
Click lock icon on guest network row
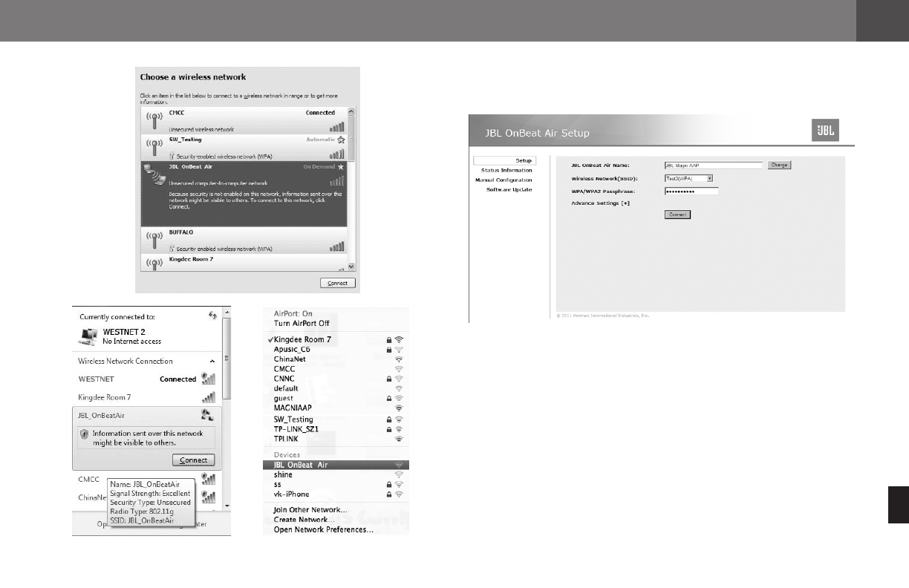coord(388,399)
